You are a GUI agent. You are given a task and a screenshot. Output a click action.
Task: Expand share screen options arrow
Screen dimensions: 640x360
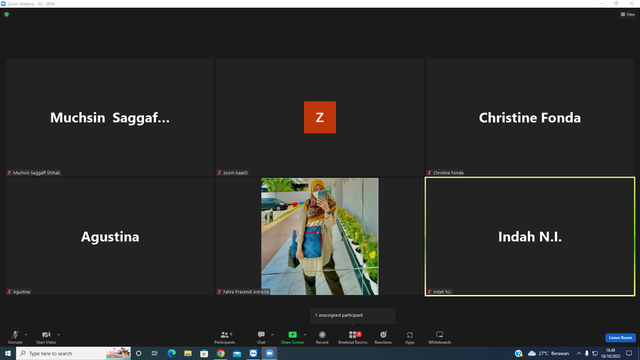305,335
